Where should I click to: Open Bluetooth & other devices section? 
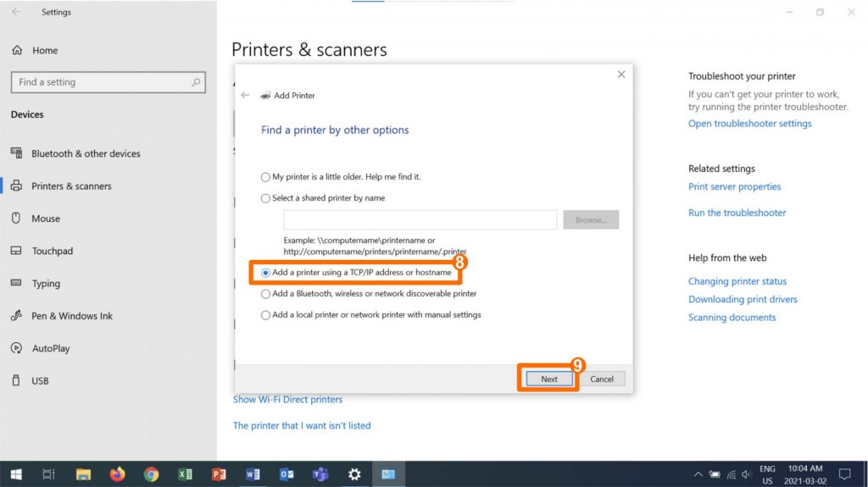click(85, 154)
